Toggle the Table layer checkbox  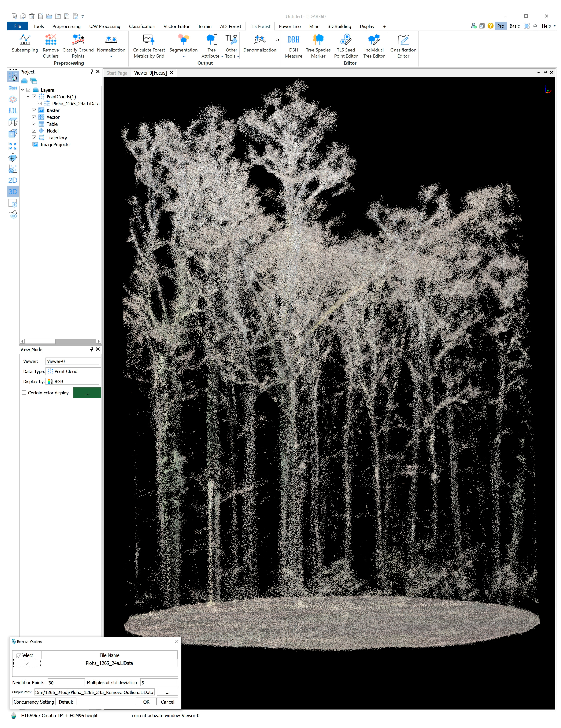pyautogui.click(x=34, y=124)
